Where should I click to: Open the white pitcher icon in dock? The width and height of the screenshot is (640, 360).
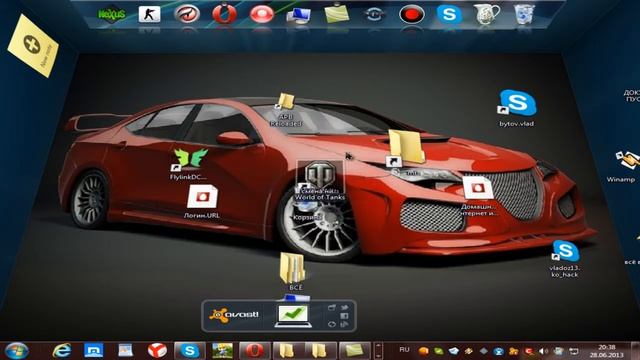click(x=487, y=14)
